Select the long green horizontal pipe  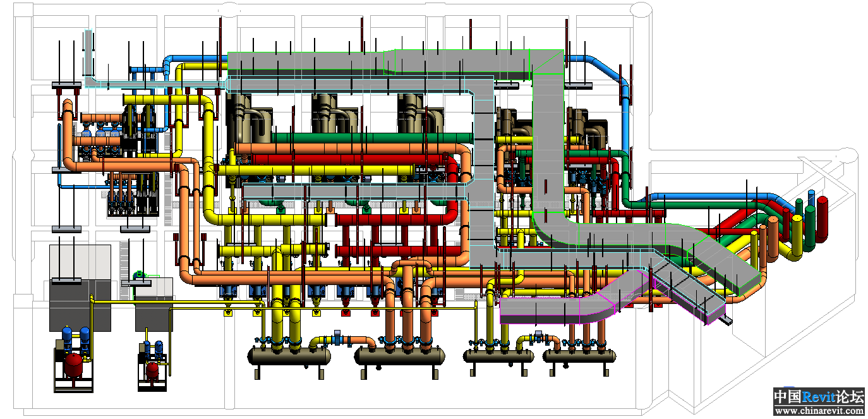click(x=373, y=138)
